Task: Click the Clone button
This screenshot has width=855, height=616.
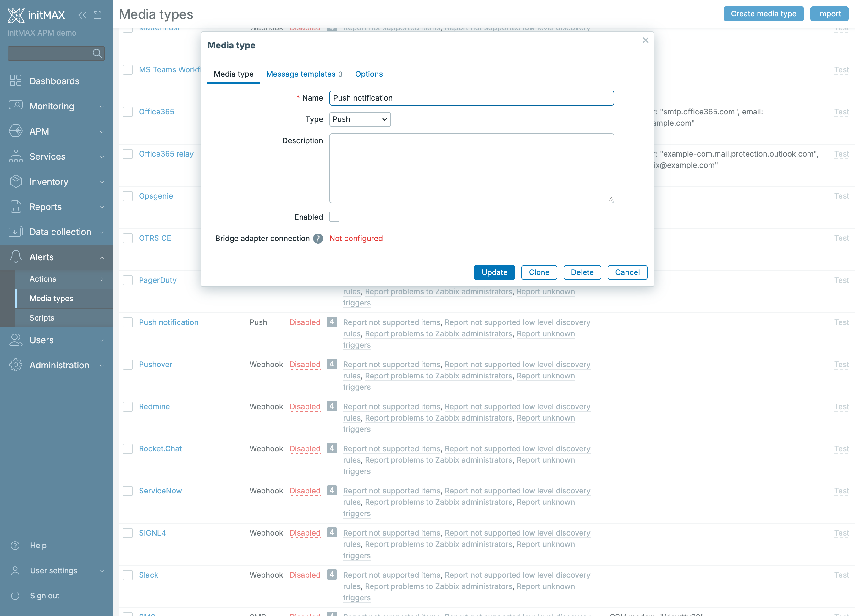Action: tap(539, 272)
